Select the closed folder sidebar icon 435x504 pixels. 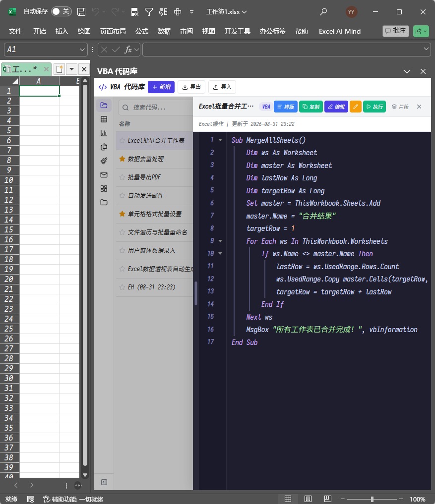pyautogui.click(x=104, y=202)
